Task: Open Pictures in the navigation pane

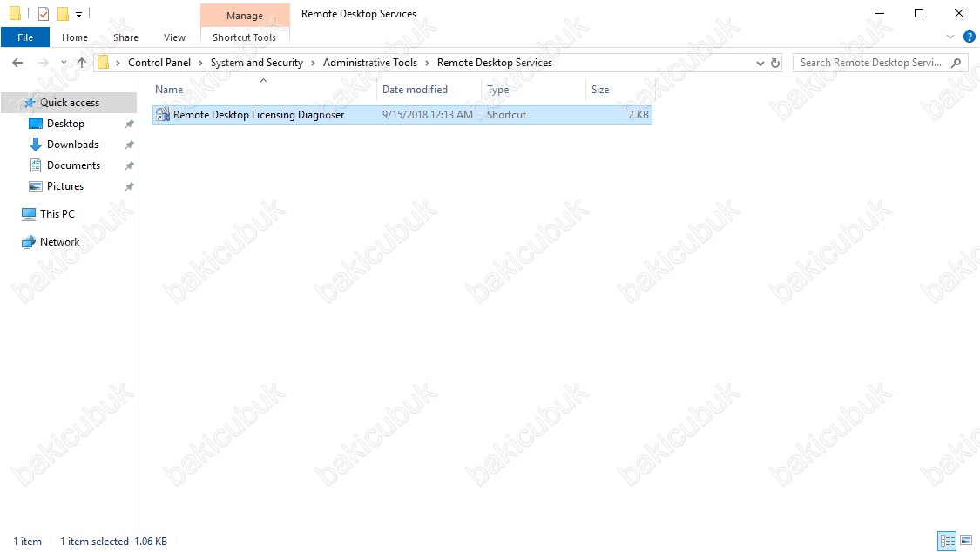Action: click(65, 186)
